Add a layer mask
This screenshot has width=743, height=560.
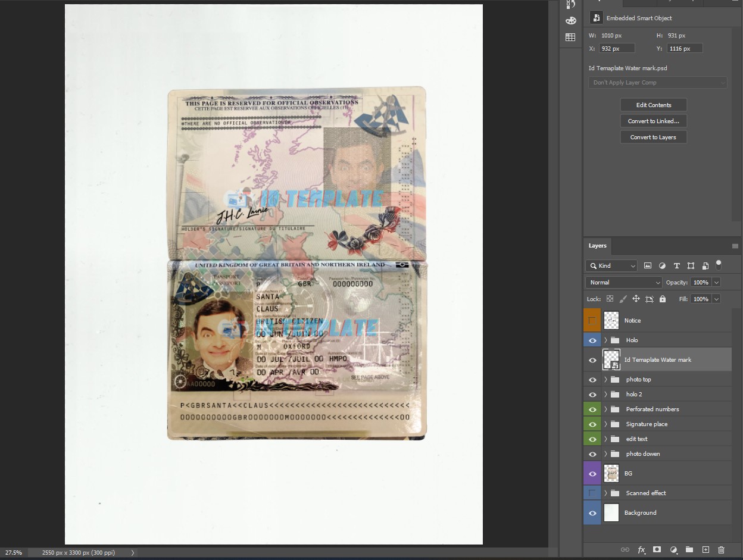(x=657, y=550)
